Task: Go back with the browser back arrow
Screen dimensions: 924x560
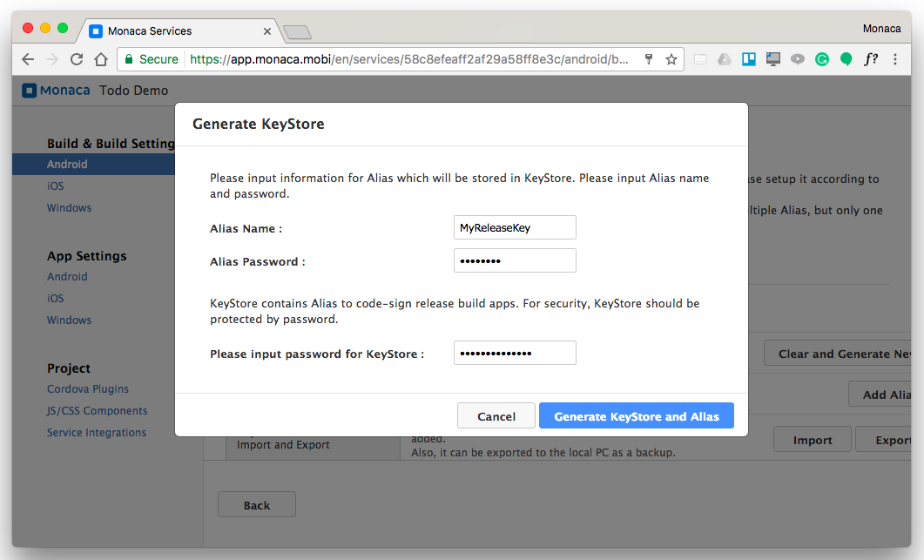Action: pyautogui.click(x=28, y=59)
